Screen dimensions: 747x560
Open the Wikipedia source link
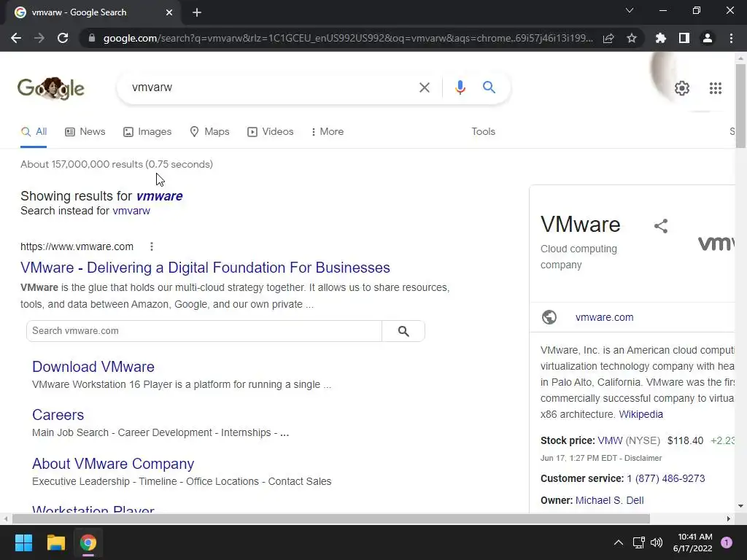[640, 414]
